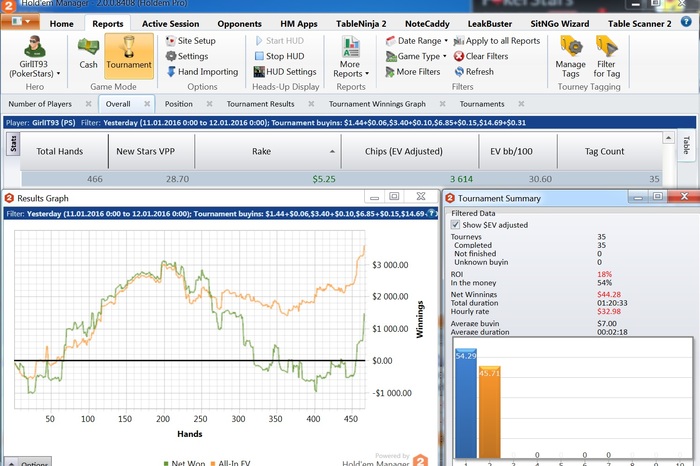Toggle Show $EV adjusted checkbox
Viewport: 700px width, 466px height.
point(455,225)
